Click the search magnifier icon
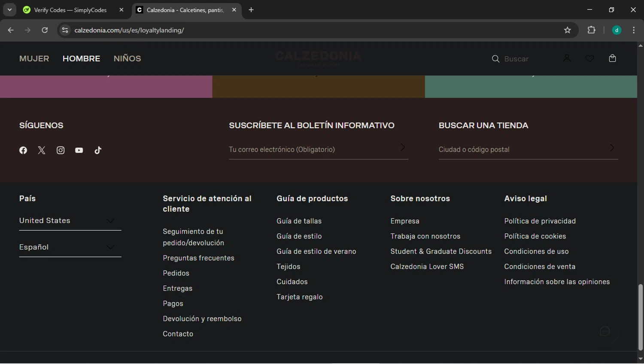 [495, 59]
